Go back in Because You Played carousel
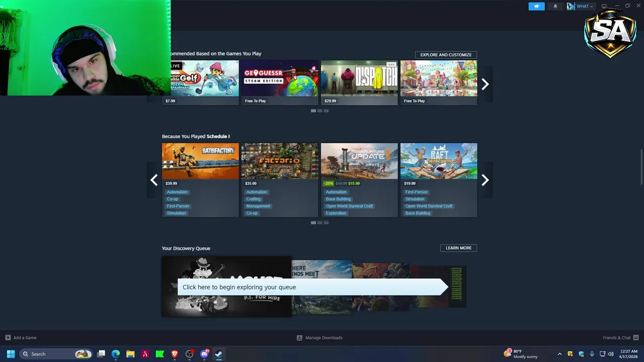Image resolution: width=644 pixels, height=362 pixels. coord(154,180)
